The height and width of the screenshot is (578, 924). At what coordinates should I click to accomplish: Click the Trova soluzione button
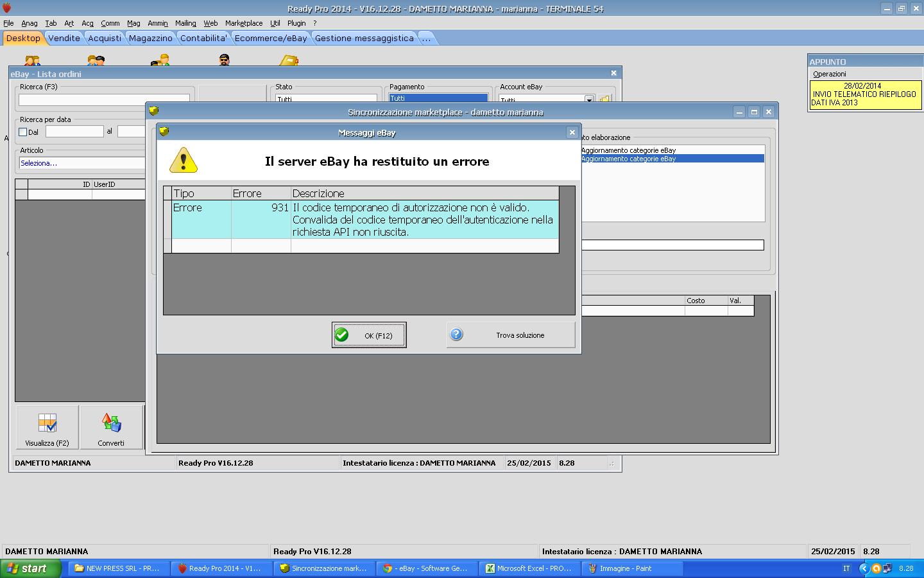[511, 335]
